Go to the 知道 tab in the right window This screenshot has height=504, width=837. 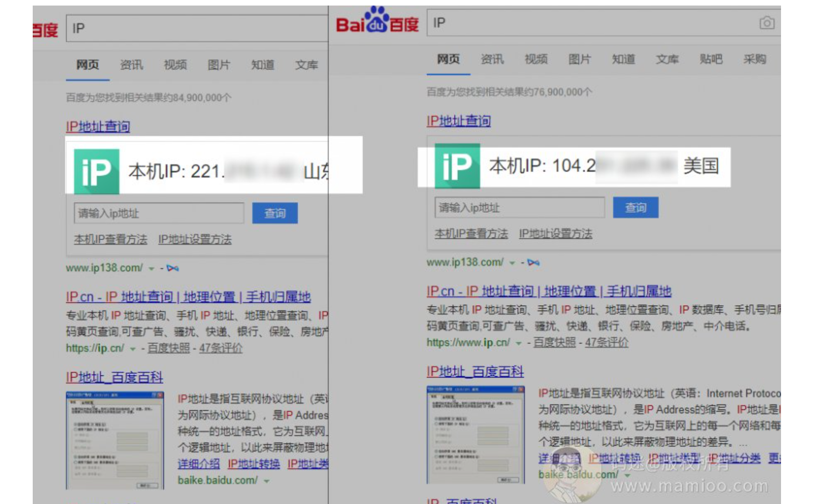click(x=624, y=59)
